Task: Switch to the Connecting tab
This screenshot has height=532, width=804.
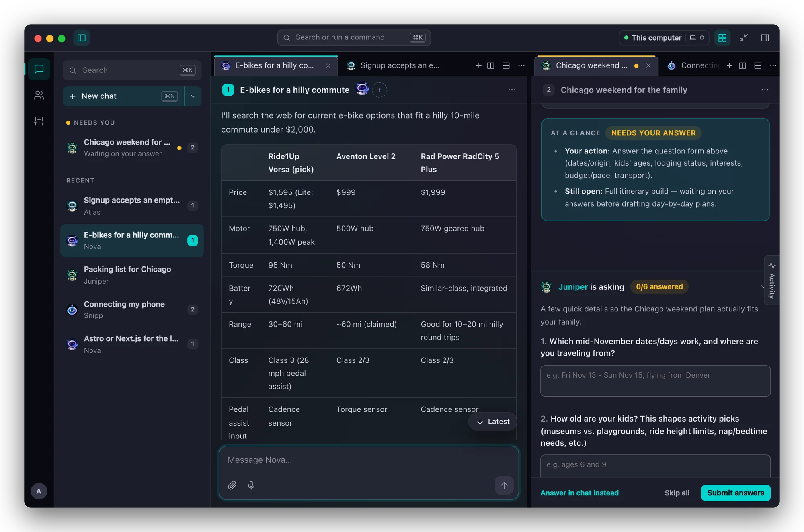Action: coord(693,65)
